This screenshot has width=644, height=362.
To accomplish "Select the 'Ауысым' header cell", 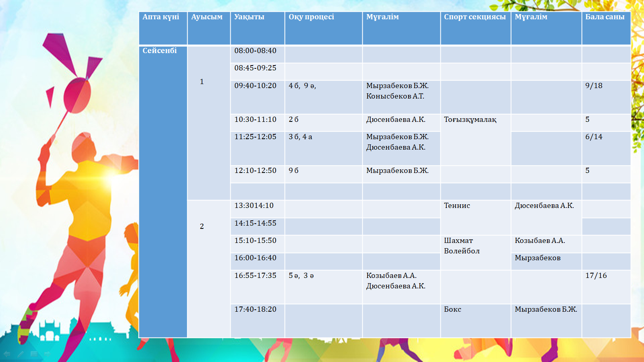I will click(x=209, y=28).
